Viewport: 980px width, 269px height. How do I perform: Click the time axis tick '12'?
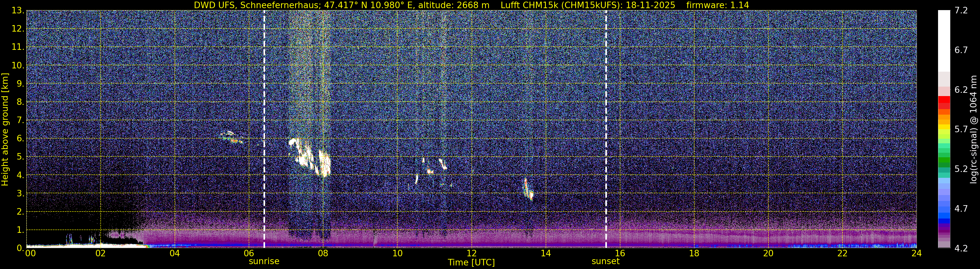[471, 254]
